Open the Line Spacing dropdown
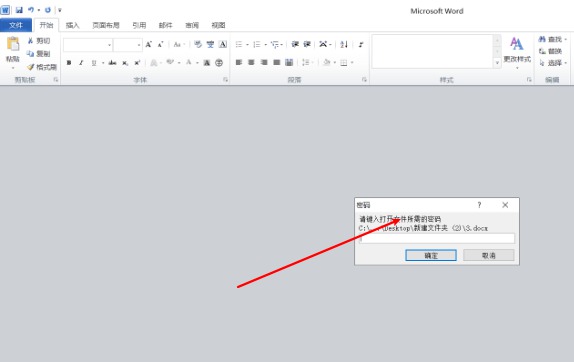The width and height of the screenshot is (574, 362). (x=308, y=63)
